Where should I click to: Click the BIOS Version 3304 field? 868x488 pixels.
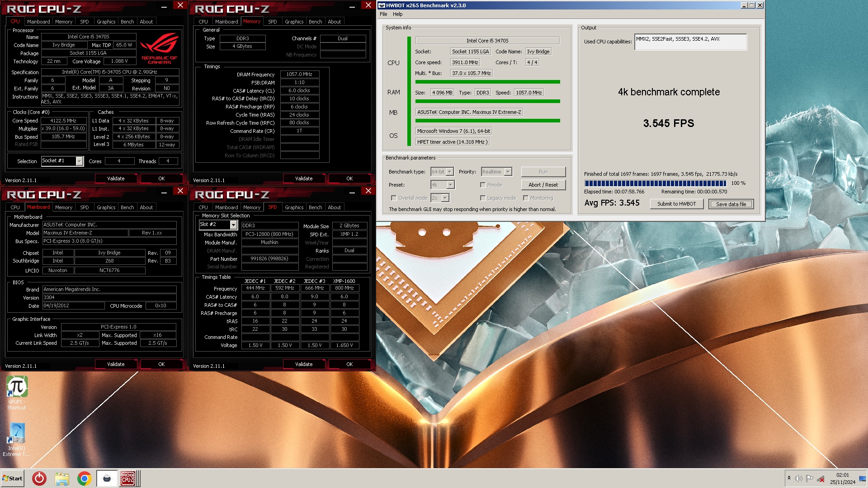click(x=109, y=297)
